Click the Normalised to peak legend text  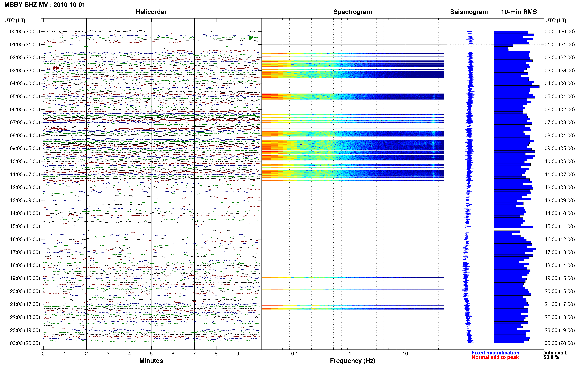tap(495, 357)
